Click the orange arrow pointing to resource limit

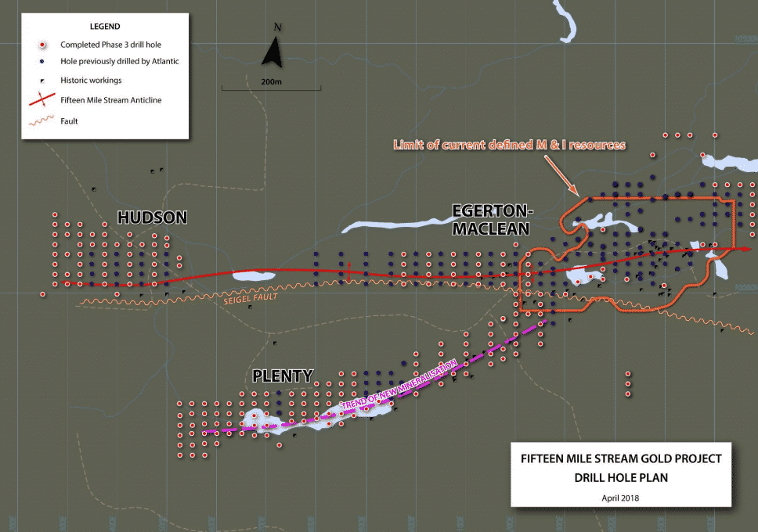pyautogui.click(x=561, y=175)
